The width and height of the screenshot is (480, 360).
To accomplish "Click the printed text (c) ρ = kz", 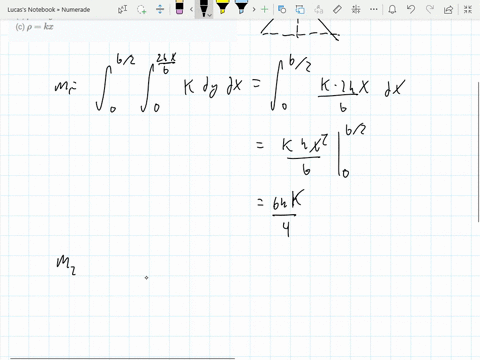I will coord(34,27).
